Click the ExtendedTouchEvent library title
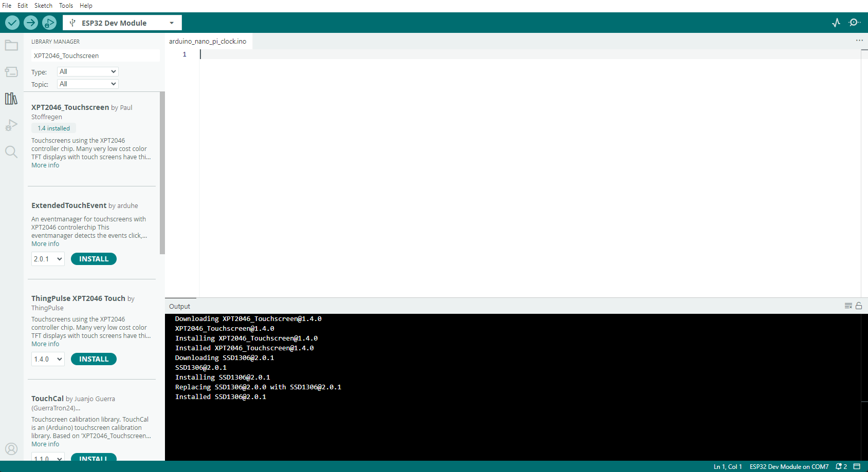Viewport: 868px width, 472px height. click(69, 205)
